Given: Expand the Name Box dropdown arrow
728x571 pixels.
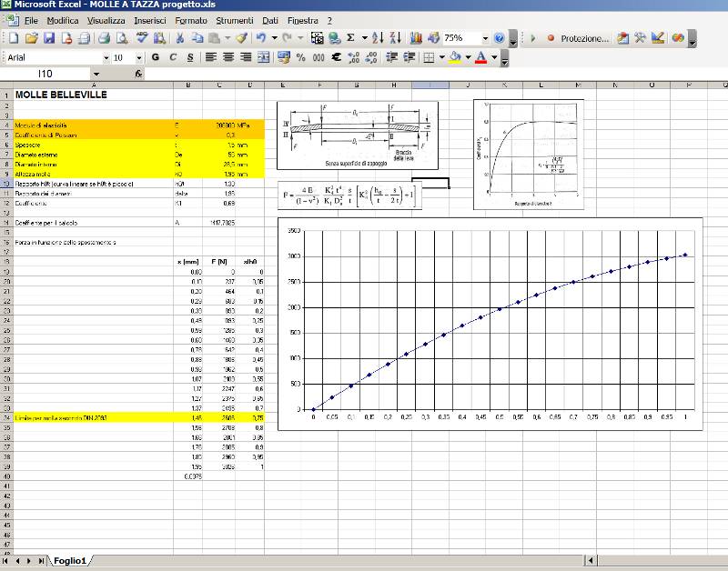Looking at the screenshot, I should coord(96,74).
